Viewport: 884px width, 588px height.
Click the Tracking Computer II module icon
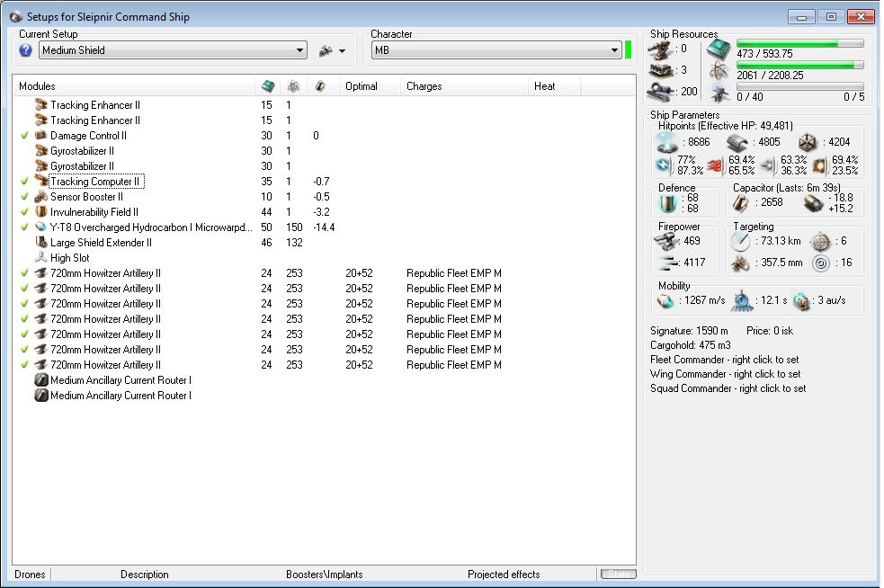[x=40, y=181]
